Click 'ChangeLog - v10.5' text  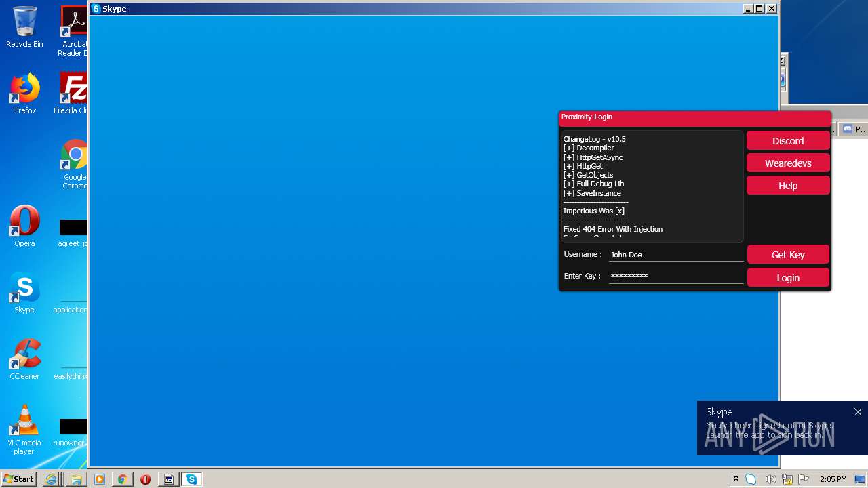tap(595, 139)
